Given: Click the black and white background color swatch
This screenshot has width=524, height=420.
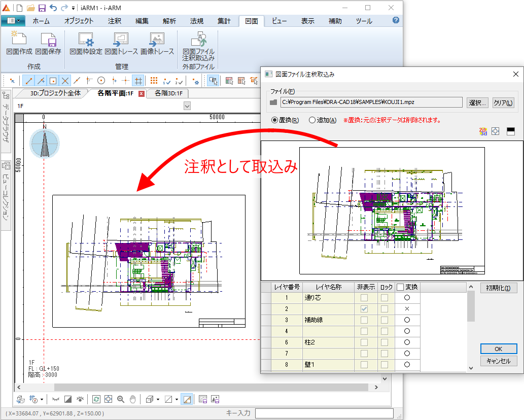Looking at the screenshot, I should coord(510,131).
